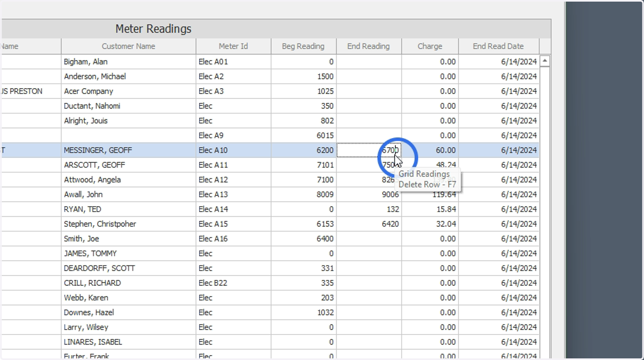Screen dimensions: 644x360
Task: Click the scrollbar up arrow
Action: [x=545, y=61]
